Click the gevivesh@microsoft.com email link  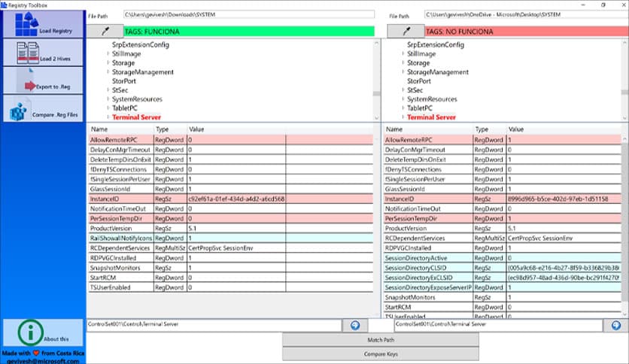tap(43, 361)
